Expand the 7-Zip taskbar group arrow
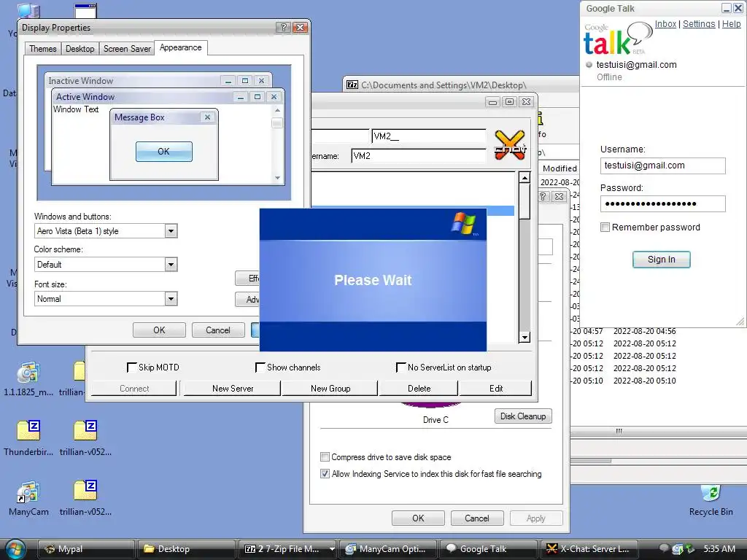Viewport: 747px width, 560px height. click(x=332, y=549)
